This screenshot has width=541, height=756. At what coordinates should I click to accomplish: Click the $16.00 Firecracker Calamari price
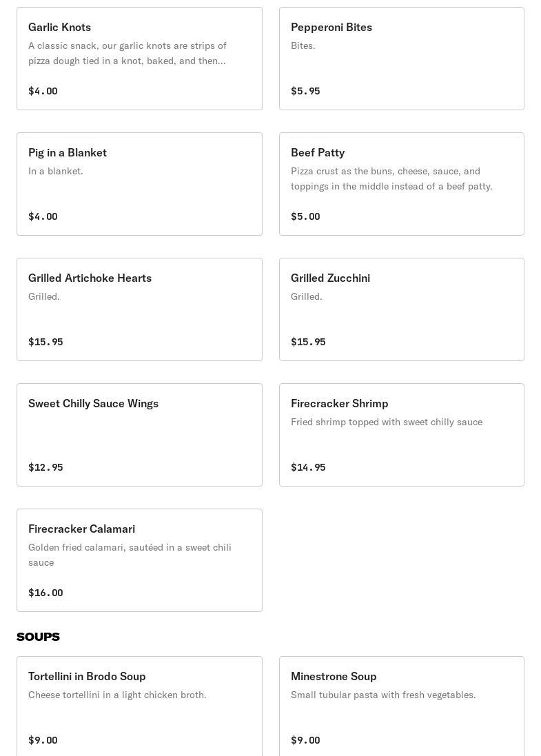tap(45, 593)
